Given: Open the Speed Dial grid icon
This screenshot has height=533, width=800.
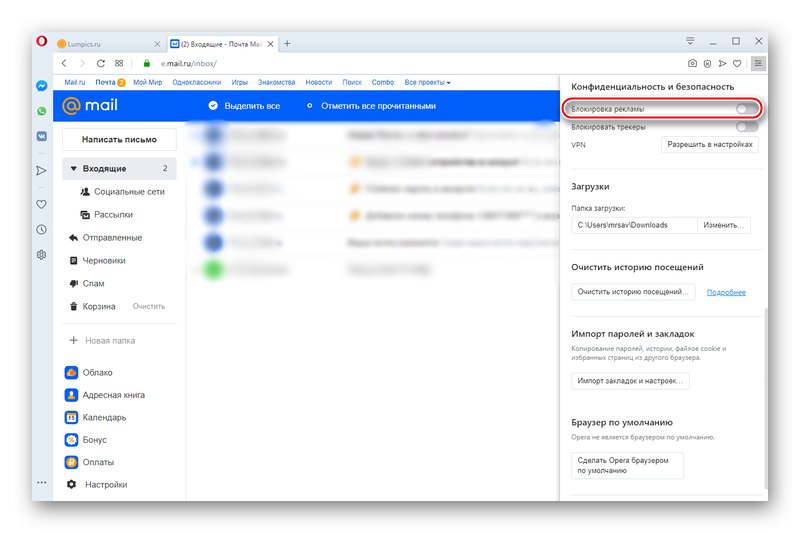Looking at the screenshot, I should [x=119, y=63].
